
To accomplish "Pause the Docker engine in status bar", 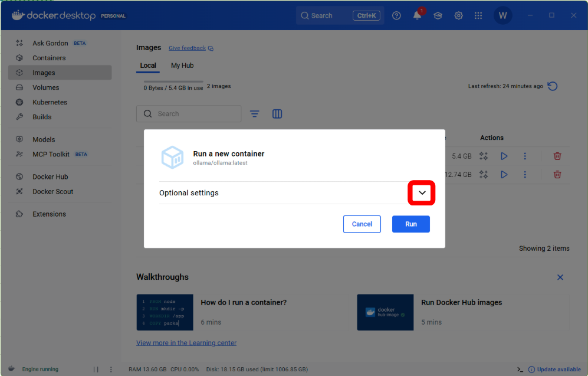I will [96, 370].
